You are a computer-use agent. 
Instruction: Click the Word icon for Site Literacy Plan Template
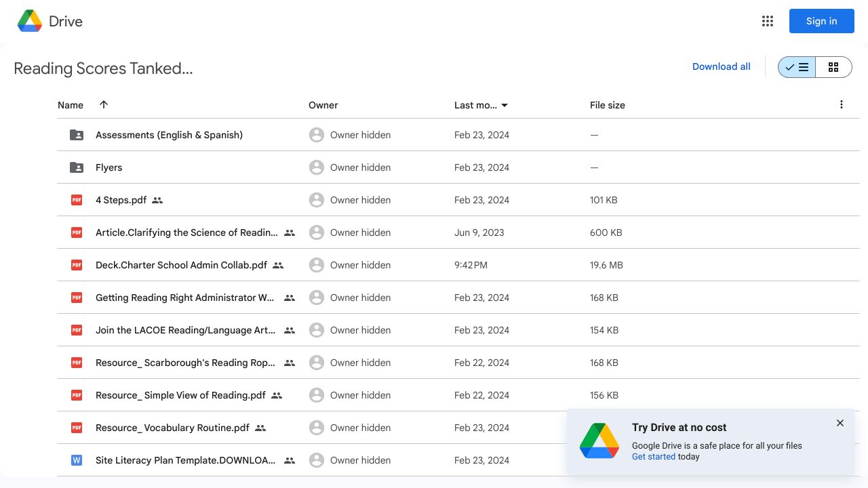click(x=77, y=460)
